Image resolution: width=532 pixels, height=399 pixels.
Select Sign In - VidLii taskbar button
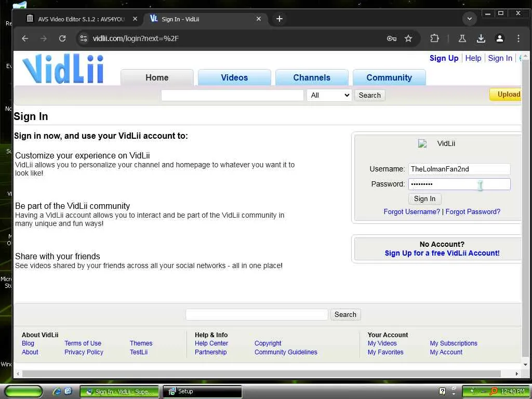point(119,392)
